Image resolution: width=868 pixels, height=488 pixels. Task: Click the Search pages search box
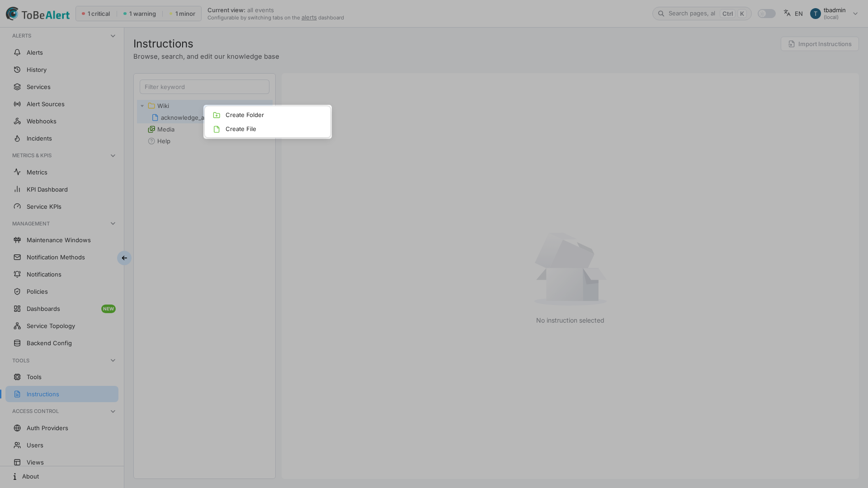pos(702,14)
